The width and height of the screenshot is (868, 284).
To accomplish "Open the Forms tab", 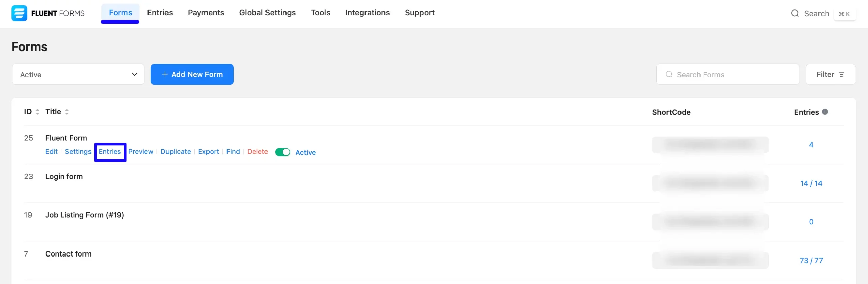I will (x=120, y=13).
